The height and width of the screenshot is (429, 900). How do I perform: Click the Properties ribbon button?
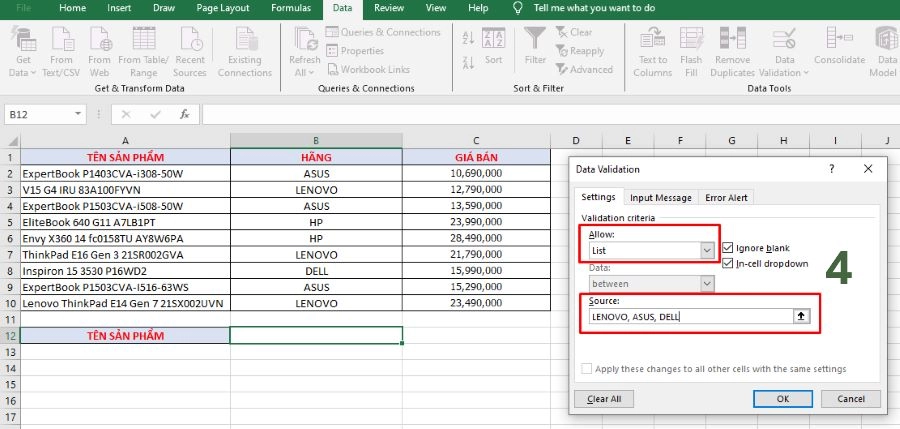pyautogui.click(x=355, y=51)
